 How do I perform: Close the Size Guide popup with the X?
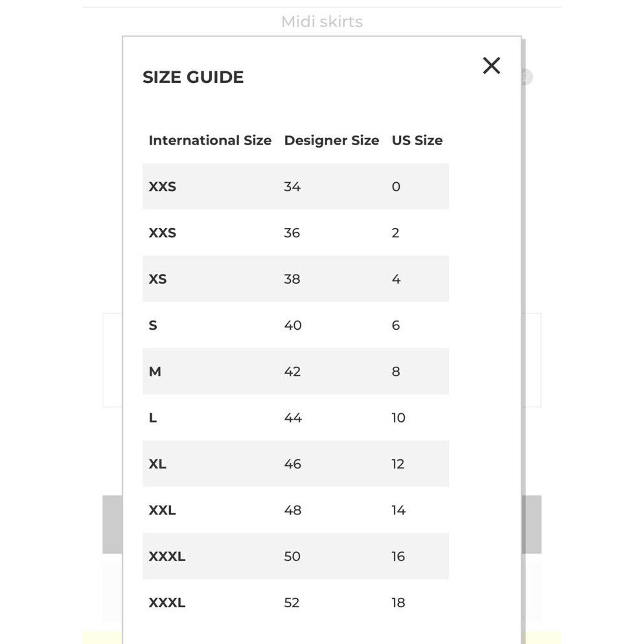pyautogui.click(x=491, y=65)
